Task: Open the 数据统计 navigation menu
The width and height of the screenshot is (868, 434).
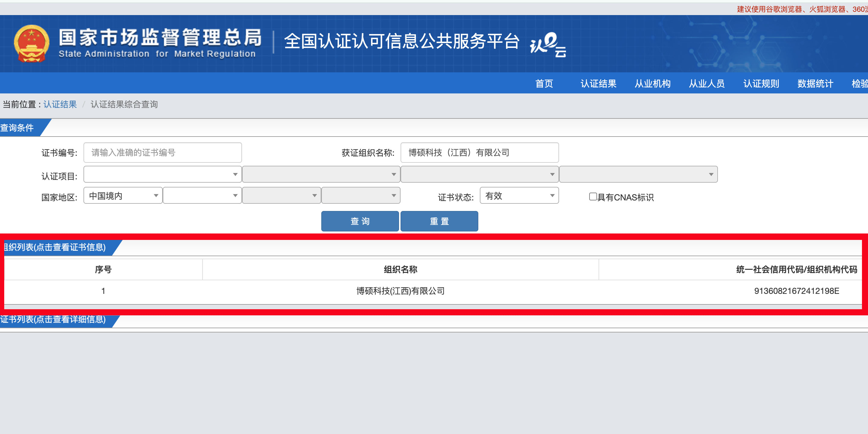Action: (816, 83)
